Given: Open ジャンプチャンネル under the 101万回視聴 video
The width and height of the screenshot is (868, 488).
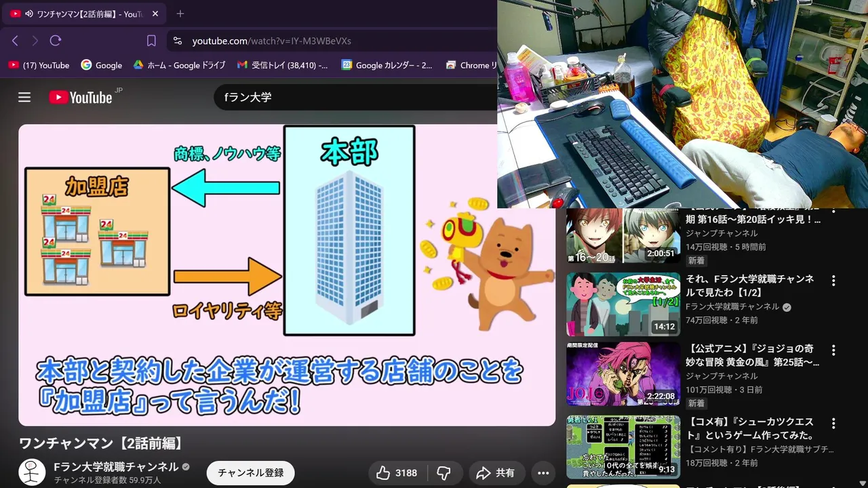Looking at the screenshot, I should (x=722, y=376).
